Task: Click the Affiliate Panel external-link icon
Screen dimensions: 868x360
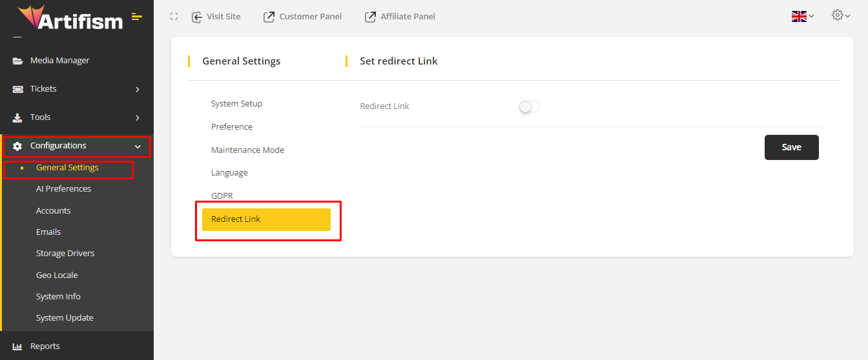Action: click(370, 17)
